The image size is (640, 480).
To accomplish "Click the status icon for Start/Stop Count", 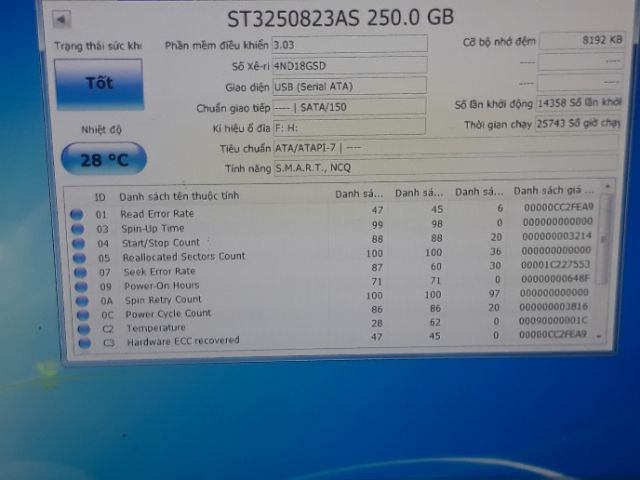I will point(78,244).
